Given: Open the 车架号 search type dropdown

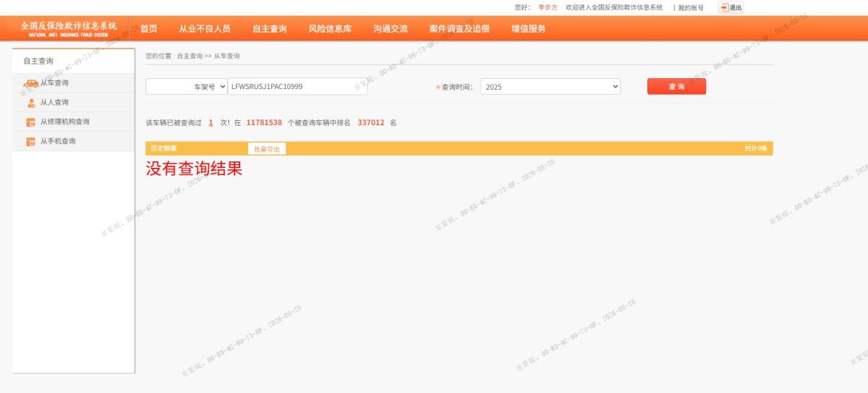Looking at the screenshot, I should coord(187,87).
